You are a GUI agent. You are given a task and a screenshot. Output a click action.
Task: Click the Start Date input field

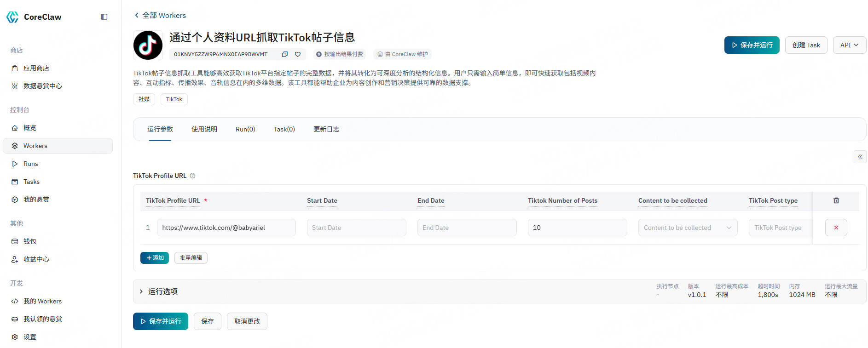[356, 228]
